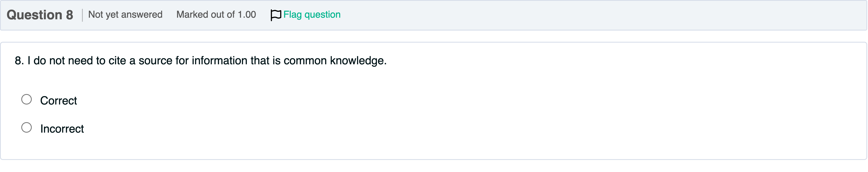Click the word Question in the header

tap(34, 15)
